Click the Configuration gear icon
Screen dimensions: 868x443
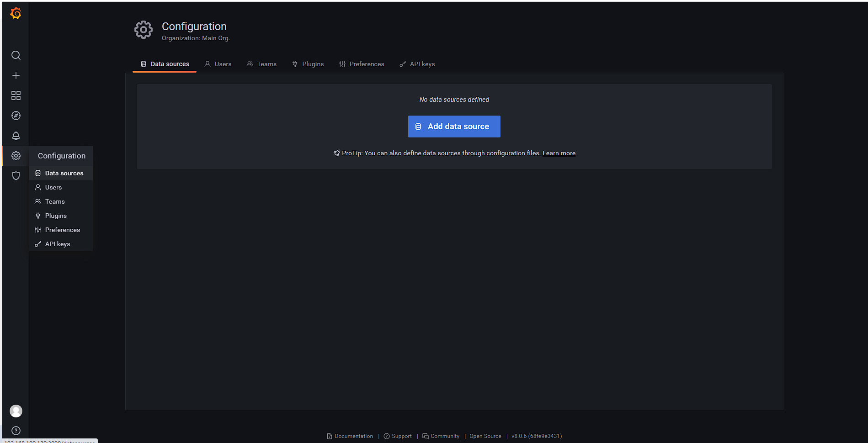tap(16, 155)
